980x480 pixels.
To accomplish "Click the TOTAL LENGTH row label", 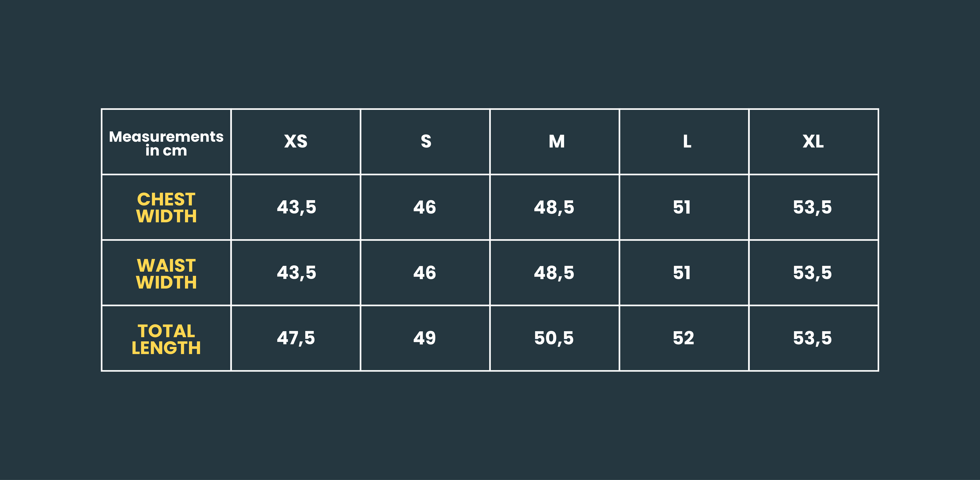I will pyautogui.click(x=166, y=339).
